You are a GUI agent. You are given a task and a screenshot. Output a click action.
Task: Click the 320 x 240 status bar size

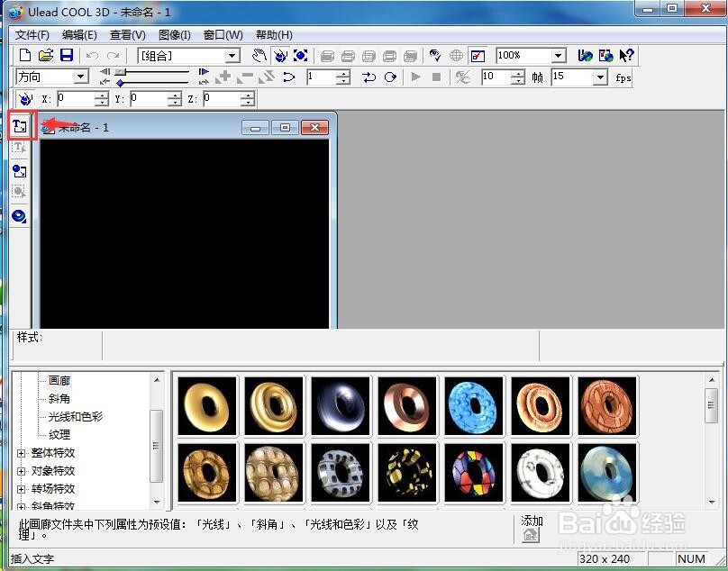click(605, 559)
